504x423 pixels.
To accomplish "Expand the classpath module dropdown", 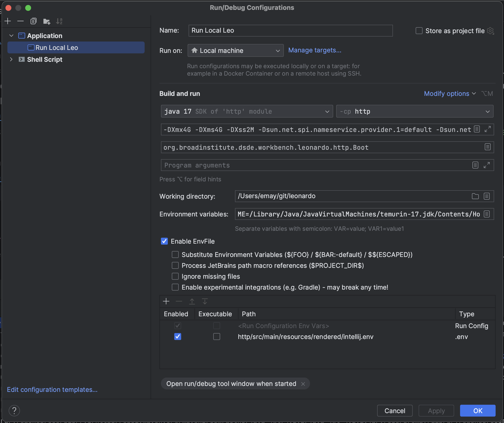I will point(487,111).
